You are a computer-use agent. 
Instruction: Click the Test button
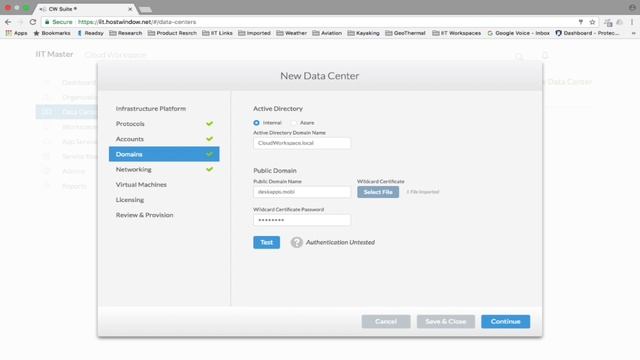pyautogui.click(x=267, y=242)
